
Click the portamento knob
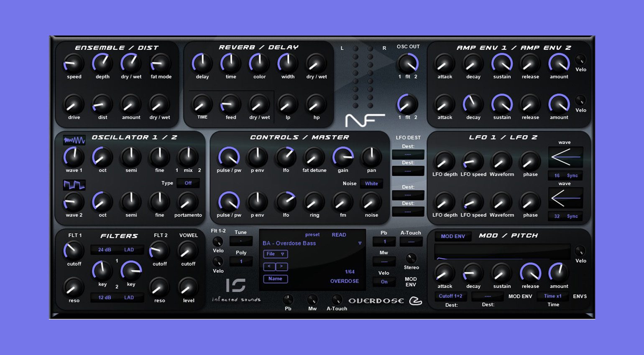pyautogui.click(x=188, y=203)
